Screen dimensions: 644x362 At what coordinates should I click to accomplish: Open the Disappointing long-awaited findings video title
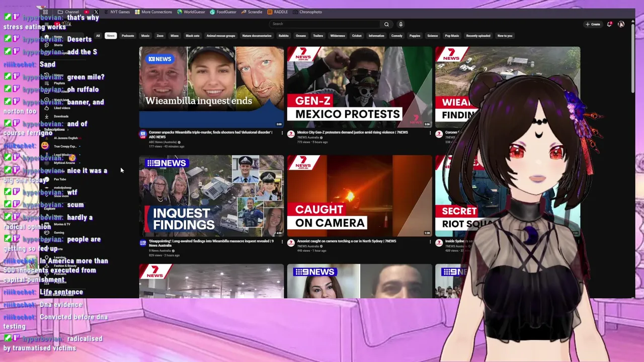point(211,242)
